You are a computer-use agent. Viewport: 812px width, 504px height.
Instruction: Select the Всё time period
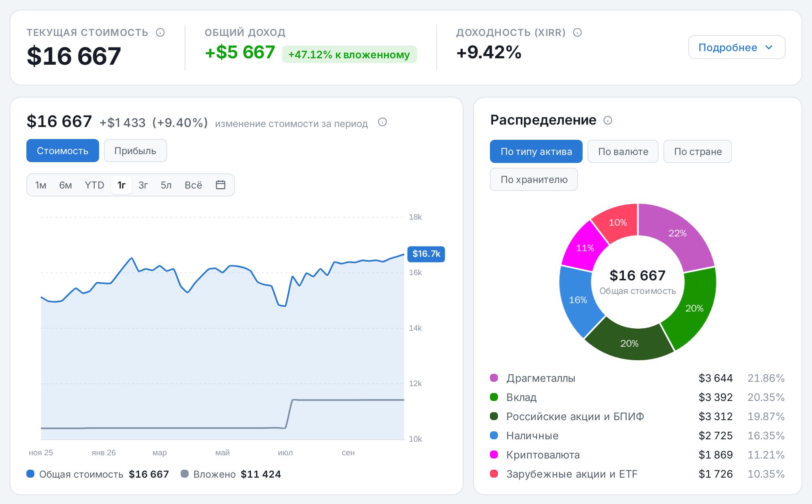tap(193, 185)
